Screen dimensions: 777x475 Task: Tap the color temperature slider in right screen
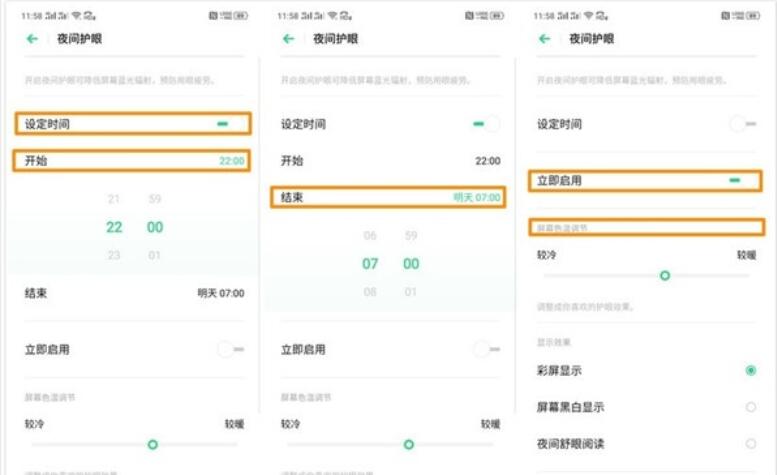click(x=647, y=275)
